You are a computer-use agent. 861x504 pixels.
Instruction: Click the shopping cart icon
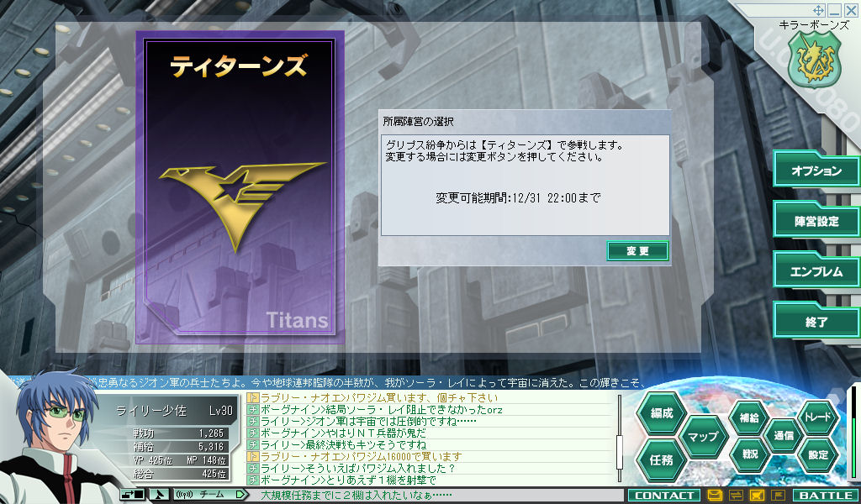point(757,496)
